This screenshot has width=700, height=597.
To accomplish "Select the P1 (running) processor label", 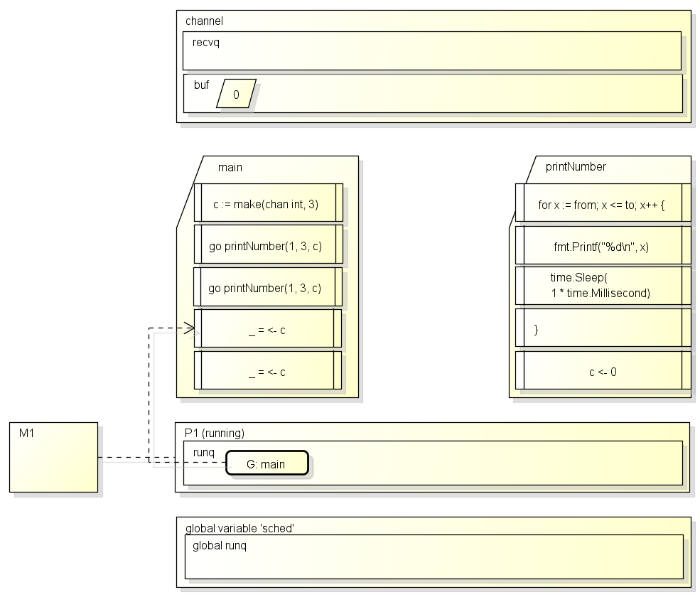I will click(x=215, y=433).
